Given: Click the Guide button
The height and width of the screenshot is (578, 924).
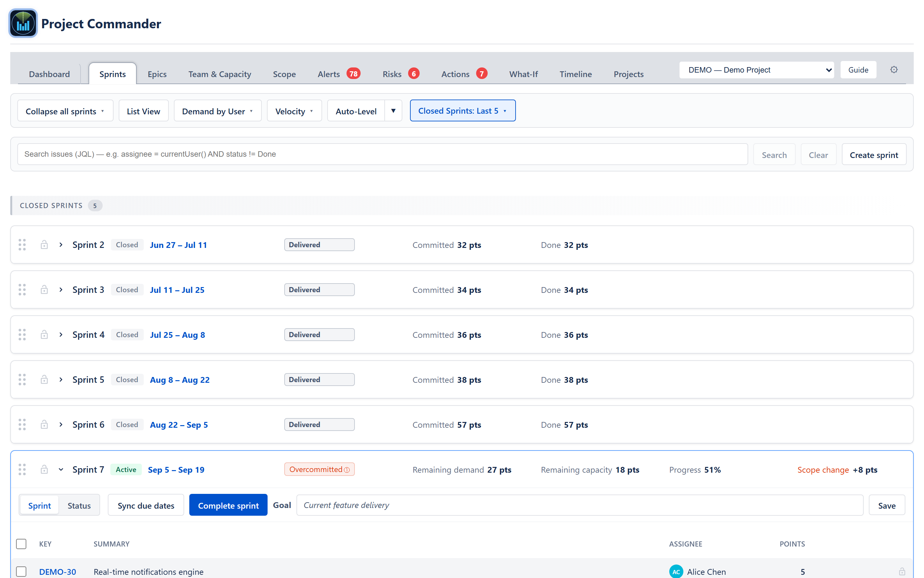Looking at the screenshot, I should coord(858,70).
